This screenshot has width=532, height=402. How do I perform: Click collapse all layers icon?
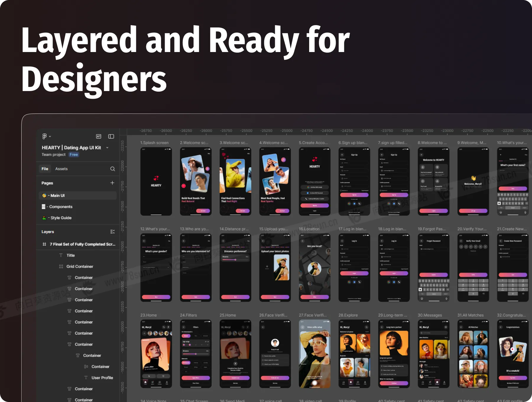click(112, 232)
